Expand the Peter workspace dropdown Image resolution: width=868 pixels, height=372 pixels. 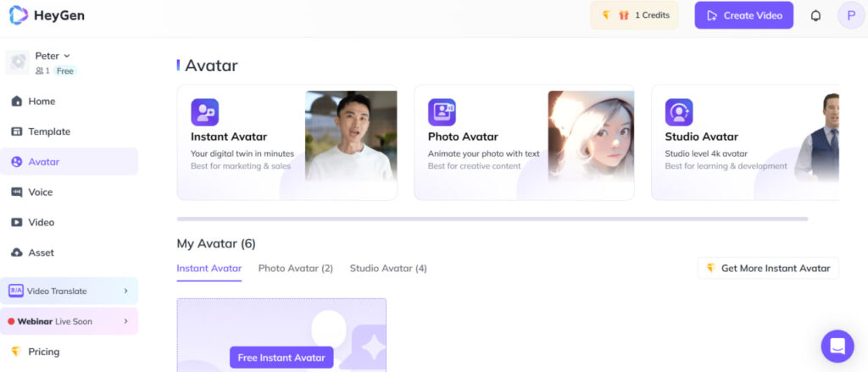coord(53,56)
